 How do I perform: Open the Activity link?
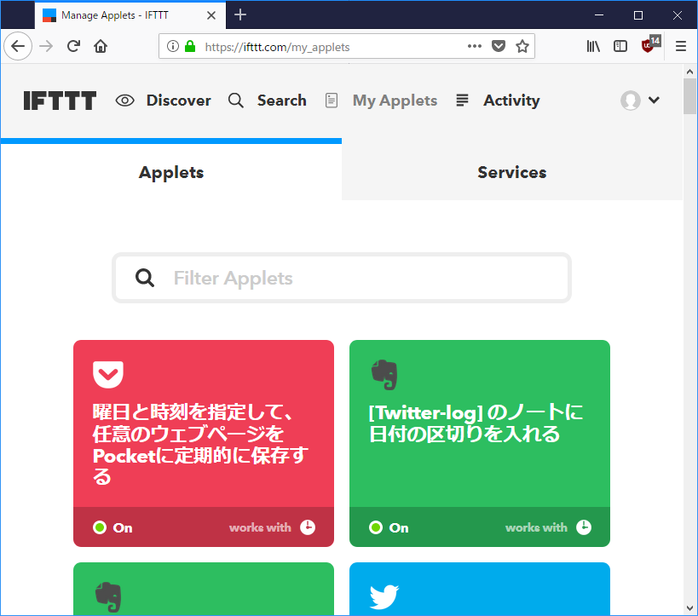click(511, 101)
